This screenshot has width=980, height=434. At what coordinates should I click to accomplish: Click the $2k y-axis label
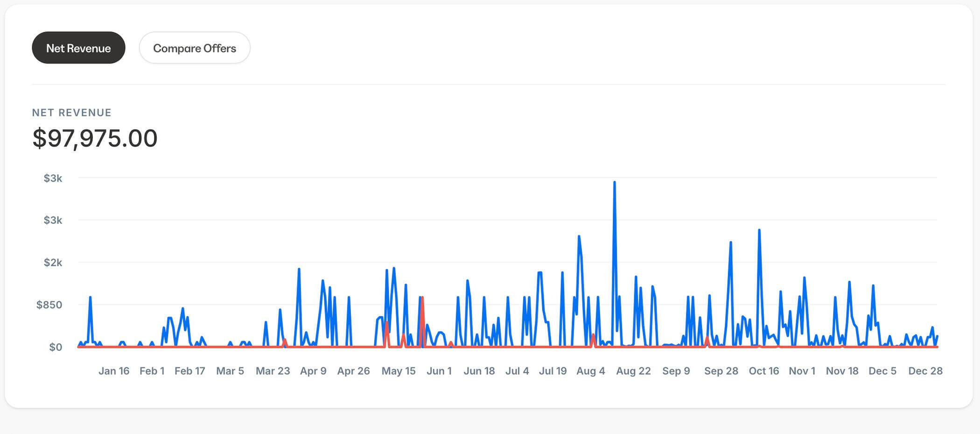53,263
